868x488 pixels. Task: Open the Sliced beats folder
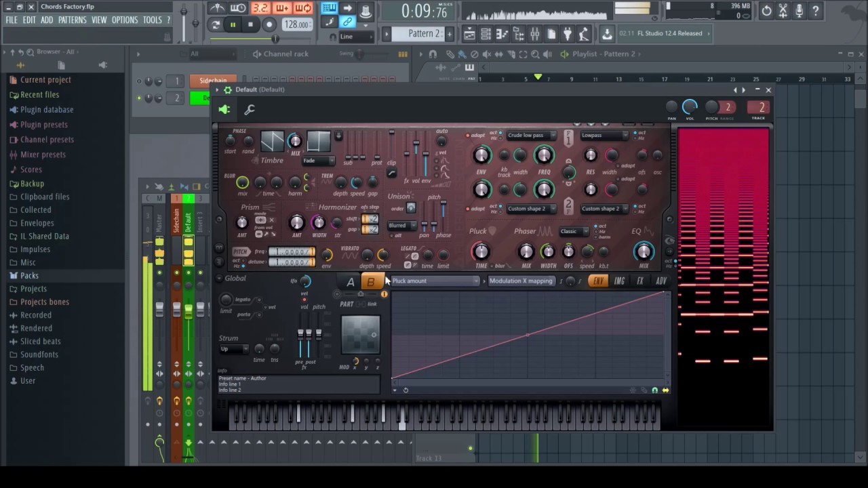pyautogui.click(x=40, y=342)
